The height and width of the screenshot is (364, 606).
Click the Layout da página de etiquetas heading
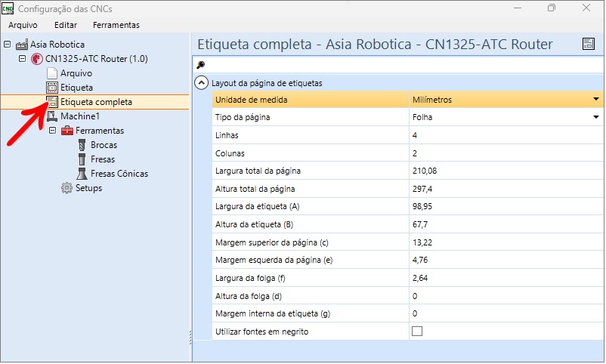(x=267, y=84)
